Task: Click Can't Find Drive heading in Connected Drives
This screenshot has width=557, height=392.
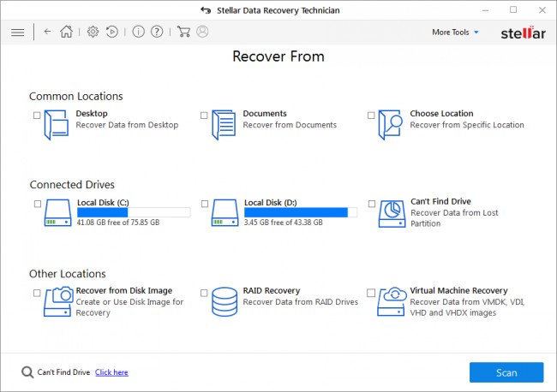Action: point(440,201)
